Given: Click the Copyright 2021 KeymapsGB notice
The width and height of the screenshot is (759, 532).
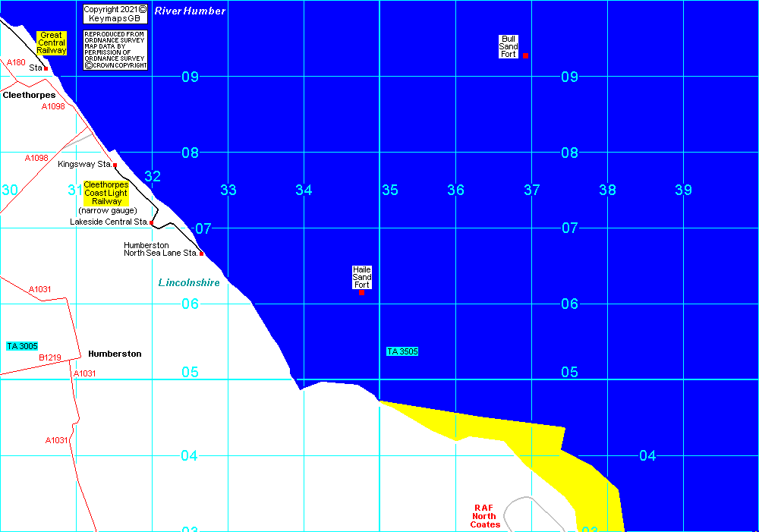Looking at the screenshot, I should [115, 14].
